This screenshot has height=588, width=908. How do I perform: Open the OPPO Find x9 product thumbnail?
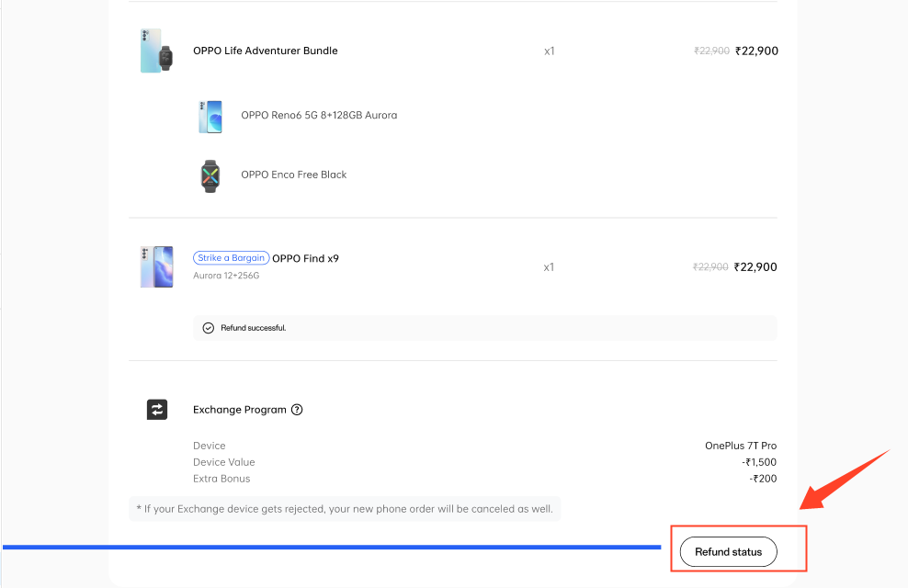click(157, 266)
